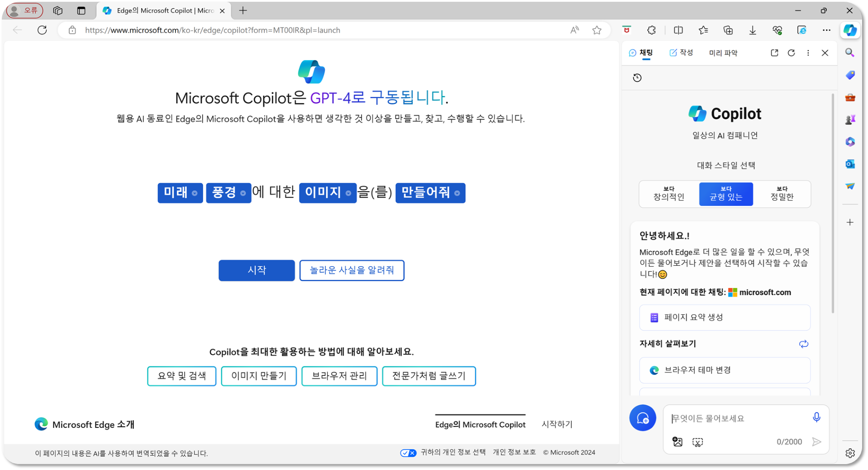Add an image to Copilot message
Viewport: 868px width, 470px height.
[677, 442]
